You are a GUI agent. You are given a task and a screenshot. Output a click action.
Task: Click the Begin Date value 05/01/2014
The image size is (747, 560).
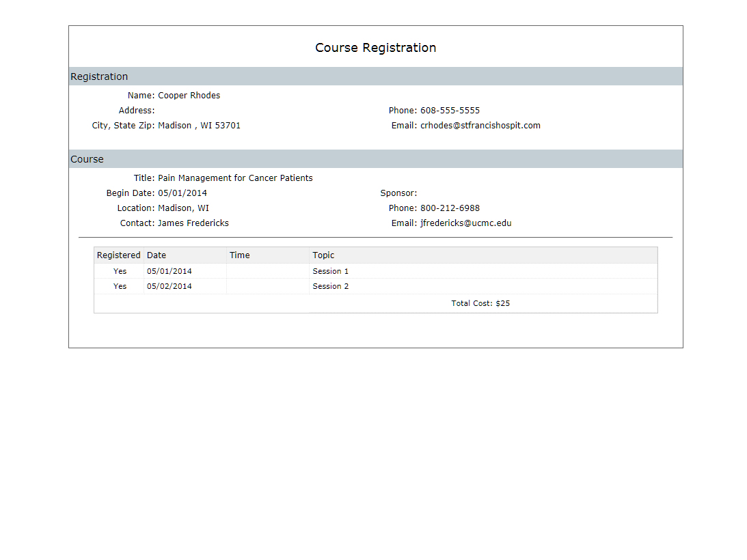182,193
